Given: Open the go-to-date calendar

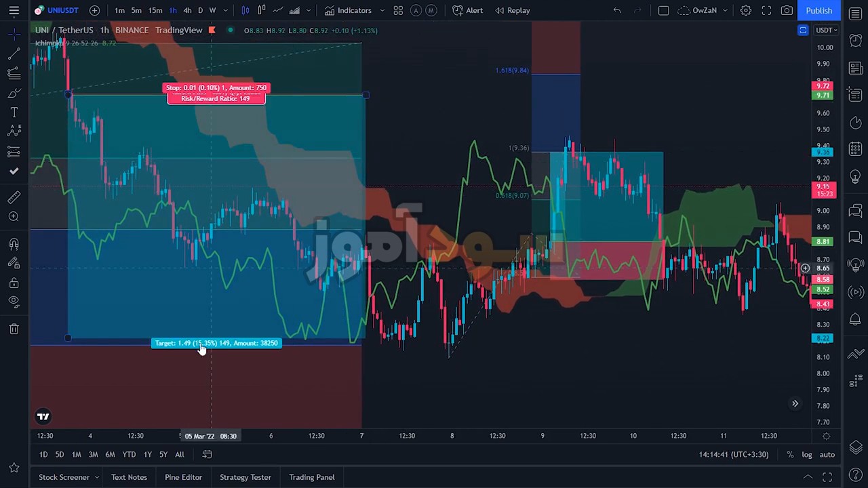Looking at the screenshot, I should coord(208,455).
